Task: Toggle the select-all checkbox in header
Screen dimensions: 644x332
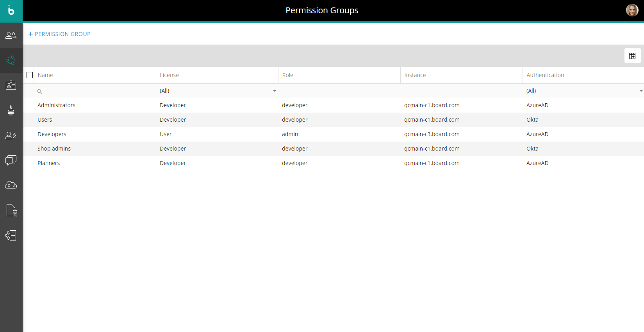Action: pos(30,75)
